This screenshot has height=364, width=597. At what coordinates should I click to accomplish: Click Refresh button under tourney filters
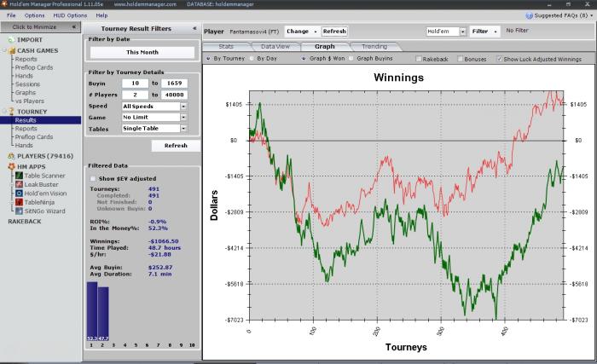pyautogui.click(x=176, y=146)
